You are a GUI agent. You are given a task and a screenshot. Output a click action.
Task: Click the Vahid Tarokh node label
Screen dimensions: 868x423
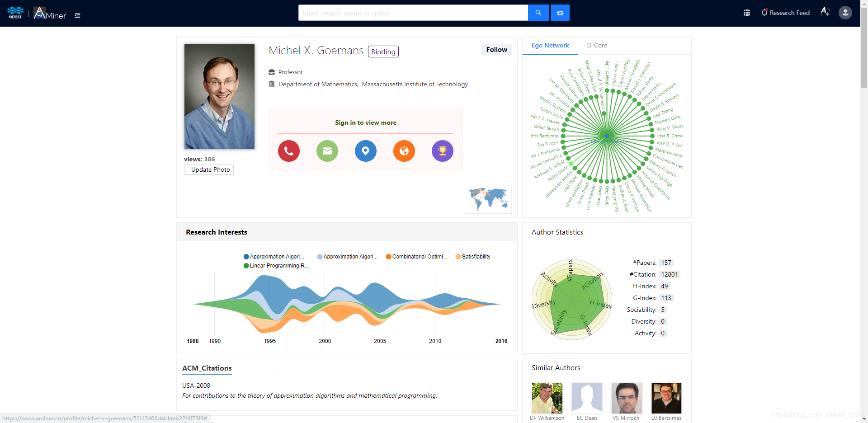point(546,127)
